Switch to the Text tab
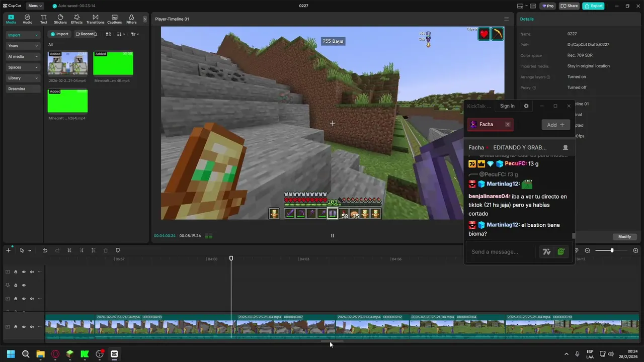This screenshot has width=644, height=362. [x=44, y=19]
